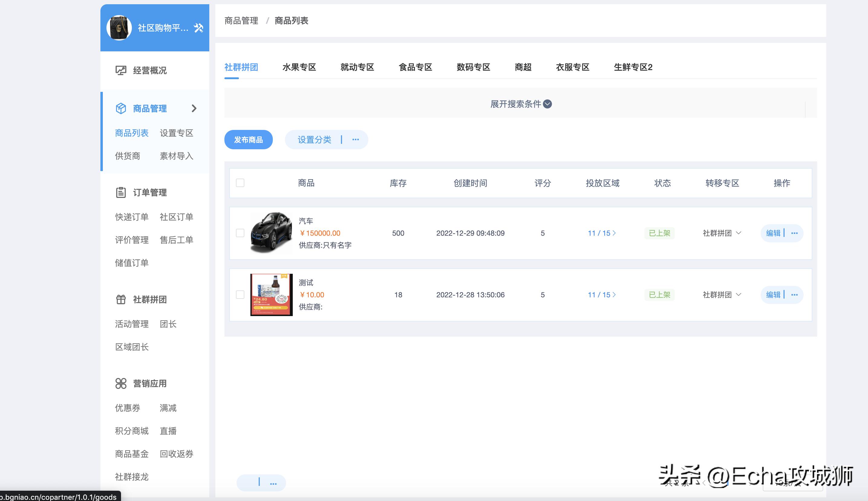Viewport: 868px width, 501px height.
Task: Open the 社群拼团 transfer dropdown for 汽车
Action: click(721, 233)
